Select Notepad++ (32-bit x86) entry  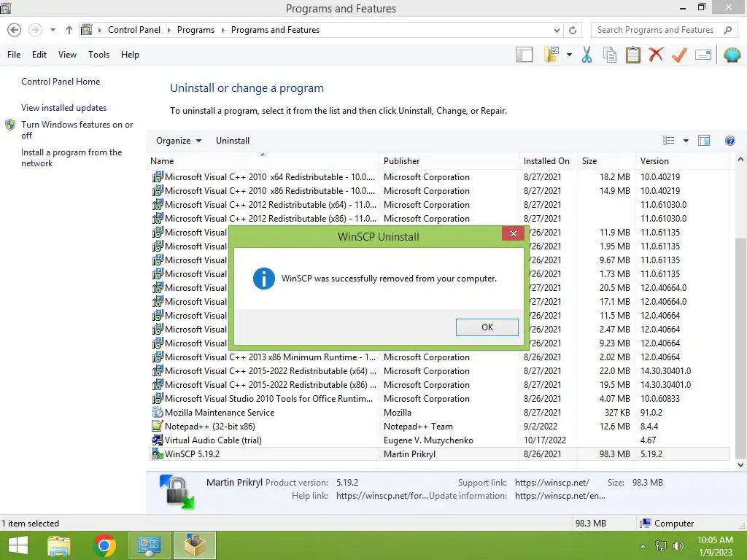point(438,426)
